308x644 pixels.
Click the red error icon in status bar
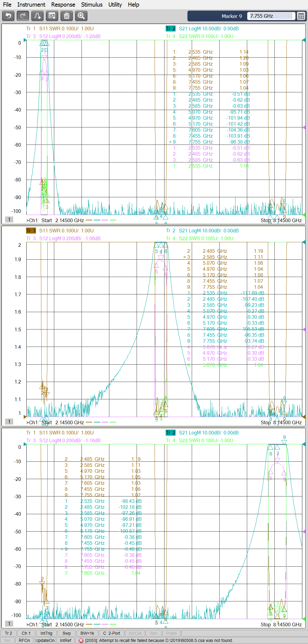tap(81, 640)
